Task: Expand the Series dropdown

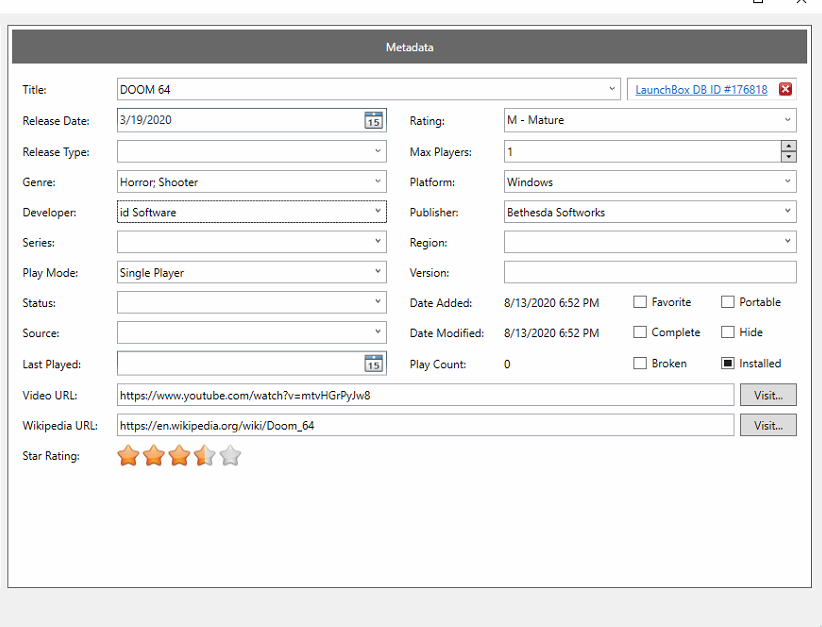Action: pyautogui.click(x=377, y=242)
